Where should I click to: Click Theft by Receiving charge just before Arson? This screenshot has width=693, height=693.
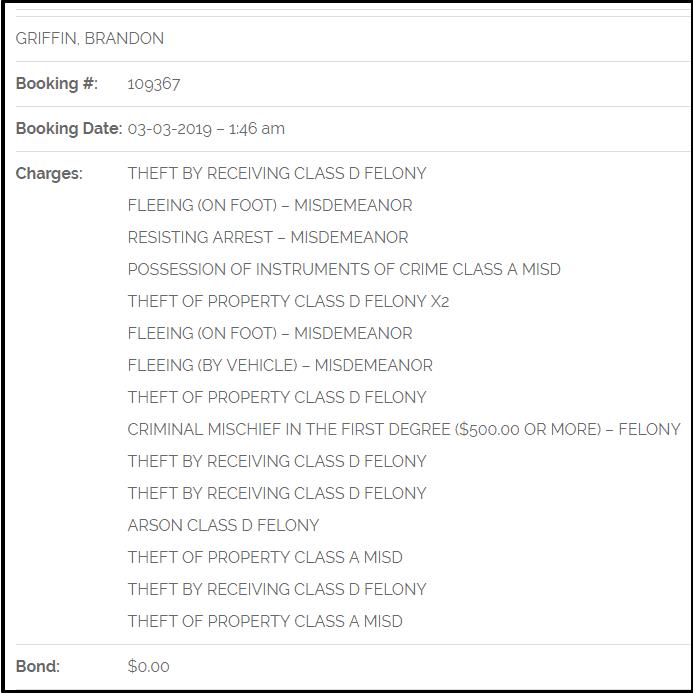(277, 494)
